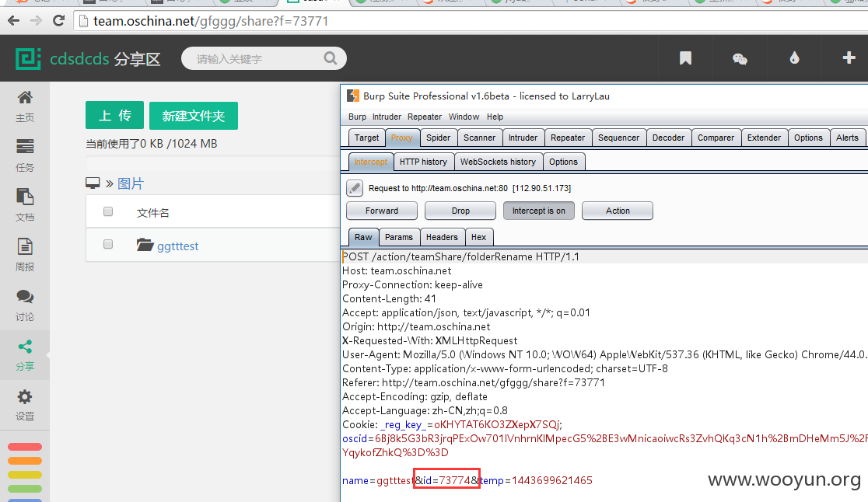Image resolution: width=868 pixels, height=502 pixels.
Task: Click the ggtttest folder icon
Action: tap(145, 244)
